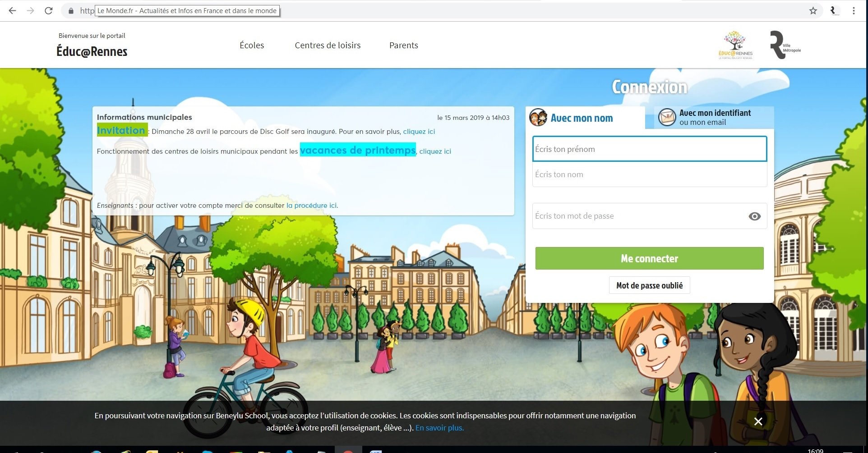Image resolution: width=868 pixels, height=453 pixels.
Task: Show the password with the eye icon
Action: [754, 216]
